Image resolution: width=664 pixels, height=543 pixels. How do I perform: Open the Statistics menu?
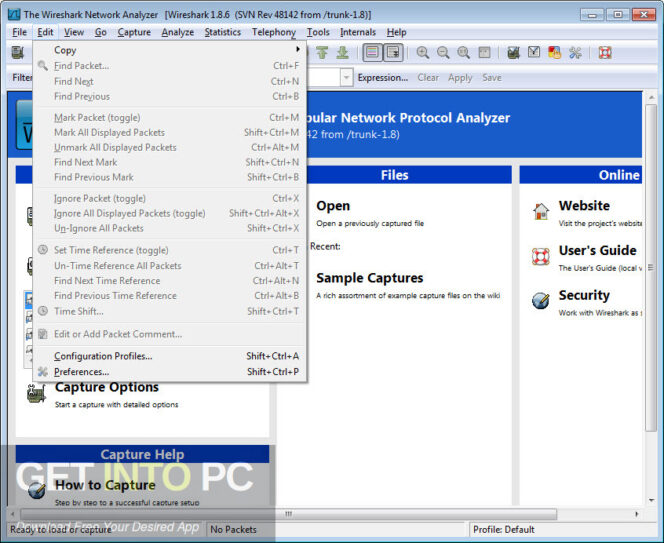click(x=222, y=32)
